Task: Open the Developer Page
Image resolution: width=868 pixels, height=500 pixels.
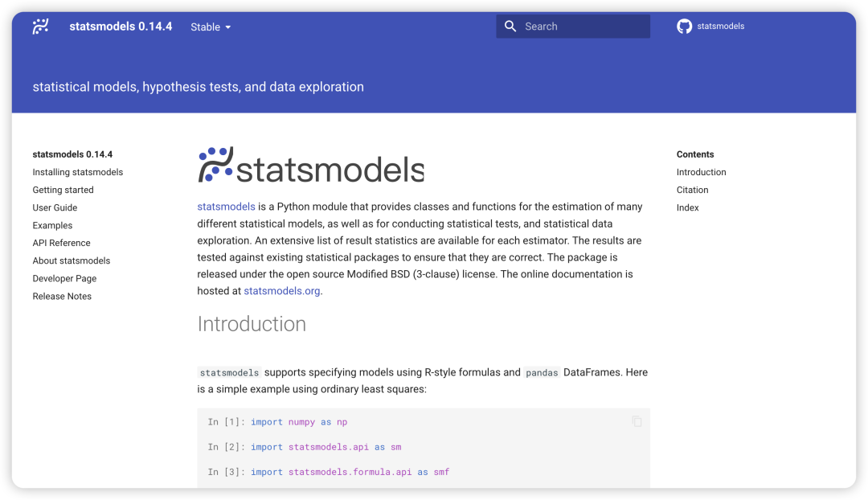Action: click(x=64, y=278)
